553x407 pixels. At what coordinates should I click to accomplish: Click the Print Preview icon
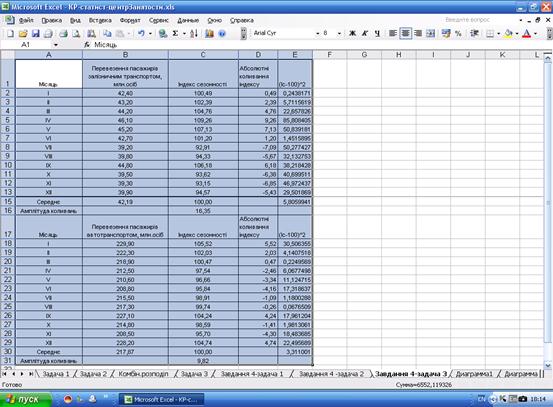[x=76, y=34]
